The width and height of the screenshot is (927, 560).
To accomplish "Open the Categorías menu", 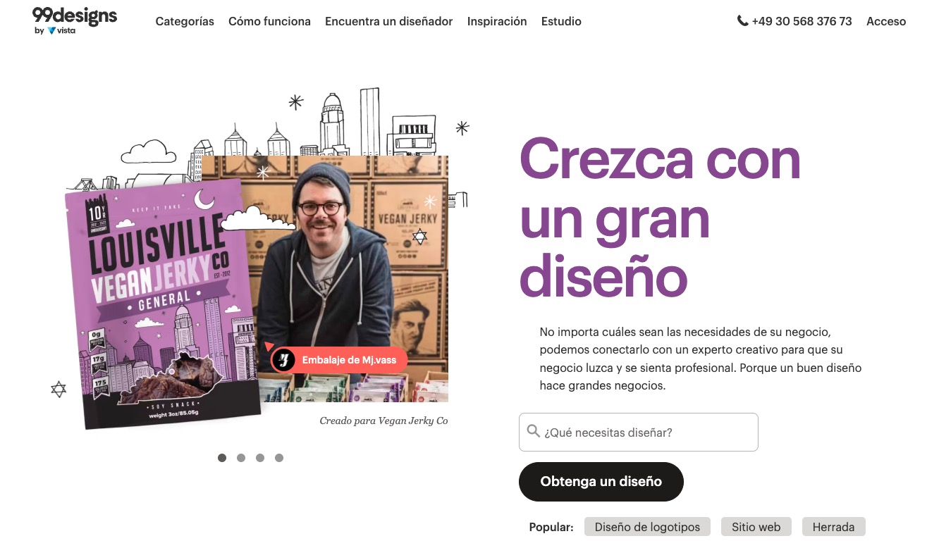I will [185, 21].
